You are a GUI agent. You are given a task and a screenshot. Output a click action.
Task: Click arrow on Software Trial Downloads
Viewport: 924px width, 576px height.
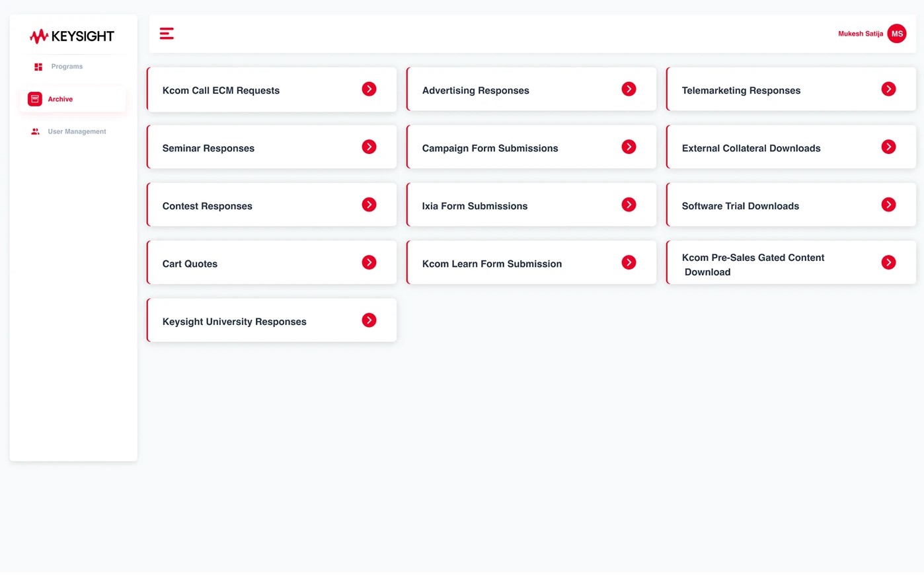[889, 205]
